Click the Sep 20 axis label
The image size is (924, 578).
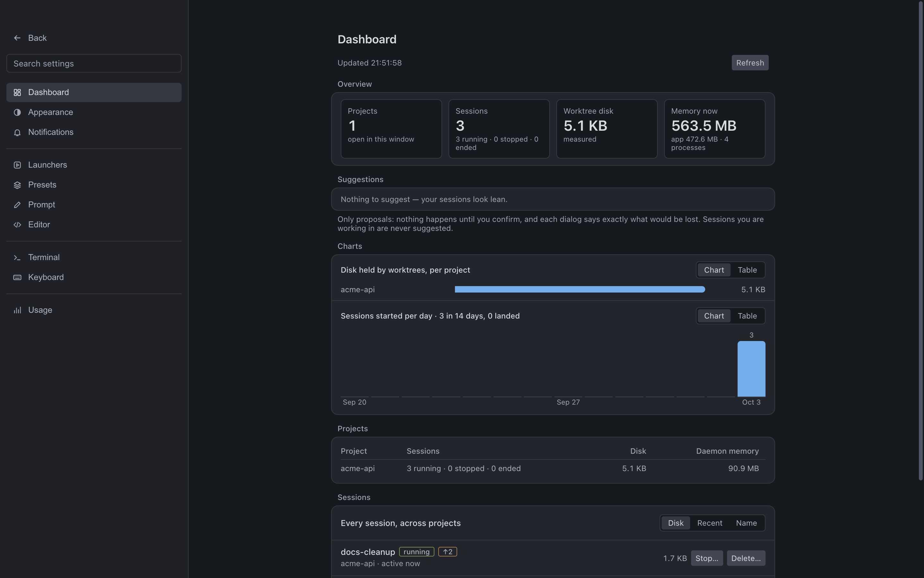(354, 402)
